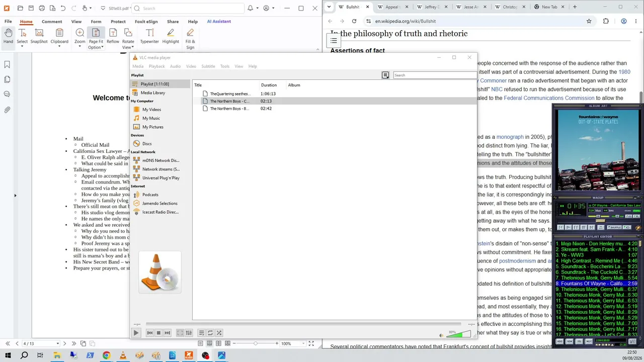
Task: Open the AI Assistant in Foxit
Action: click(x=219, y=22)
